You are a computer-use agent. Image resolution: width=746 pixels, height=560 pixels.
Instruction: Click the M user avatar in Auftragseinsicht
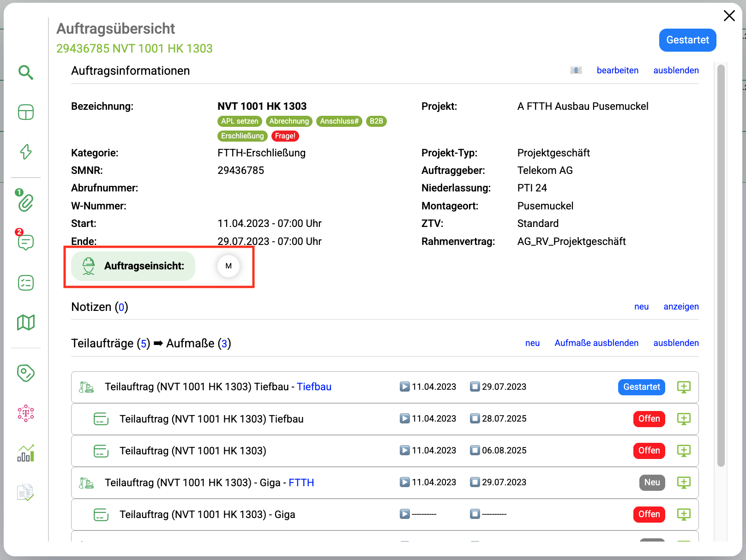pos(229,266)
